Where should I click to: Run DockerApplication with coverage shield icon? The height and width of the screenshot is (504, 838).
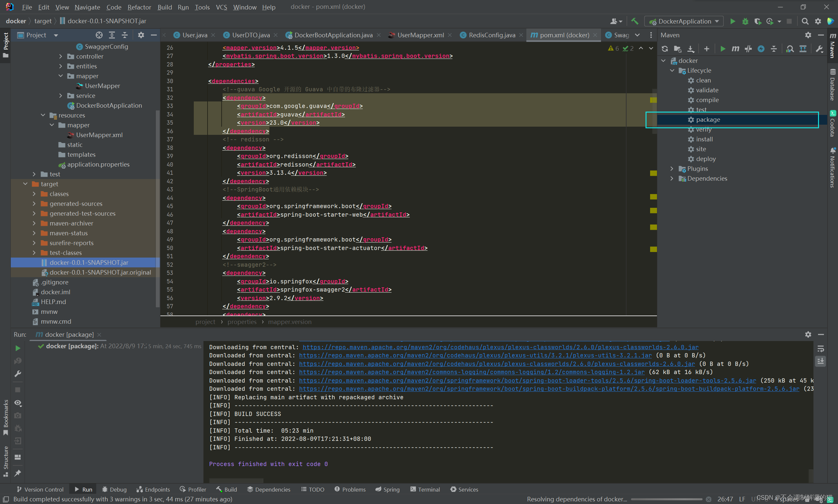click(757, 21)
